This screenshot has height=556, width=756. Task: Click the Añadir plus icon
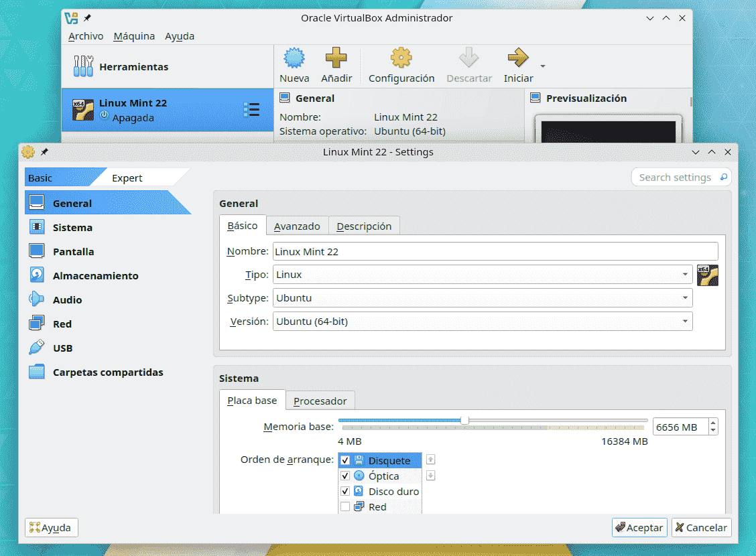click(x=336, y=58)
